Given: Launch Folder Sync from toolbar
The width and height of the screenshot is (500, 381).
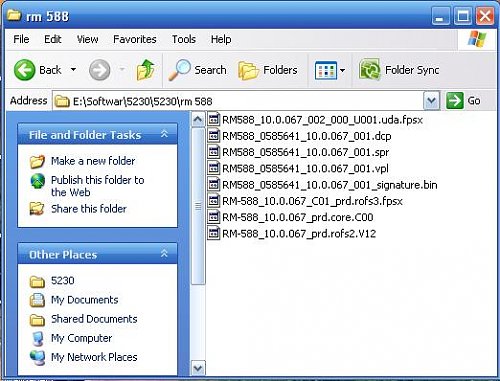Looking at the screenshot, I should [399, 70].
